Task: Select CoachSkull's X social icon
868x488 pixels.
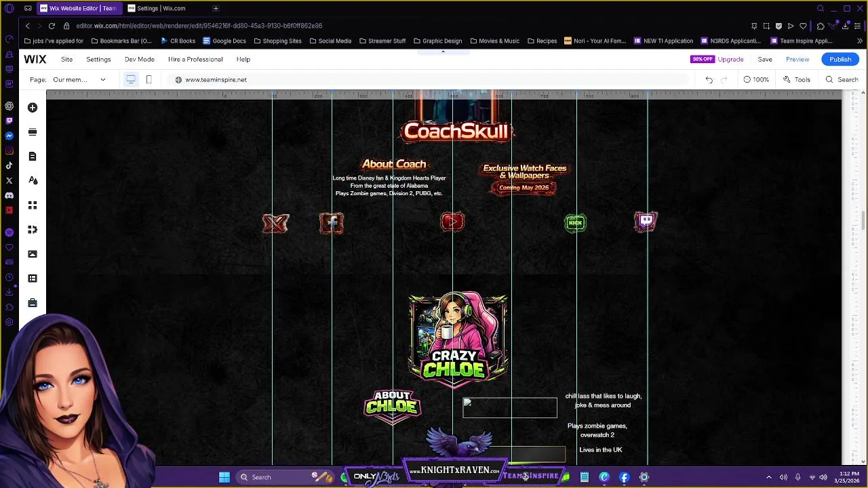Action: (275, 223)
